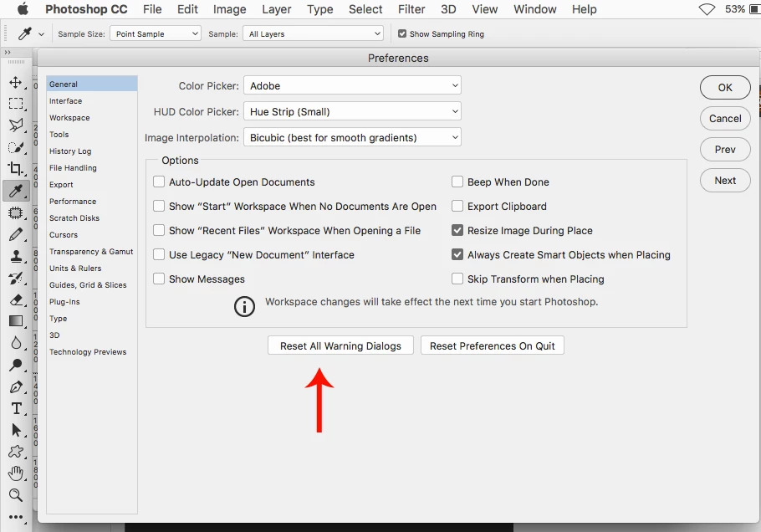Open the Interface preferences category

(x=92, y=101)
